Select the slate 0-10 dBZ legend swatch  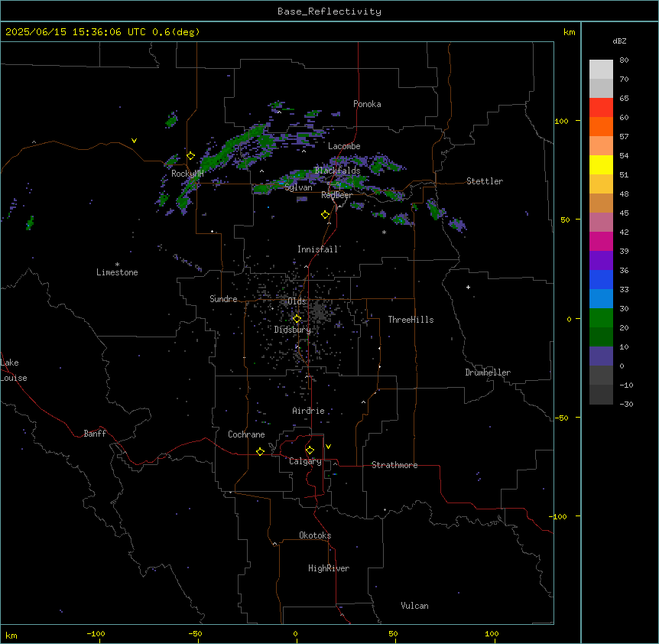click(601, 356)
